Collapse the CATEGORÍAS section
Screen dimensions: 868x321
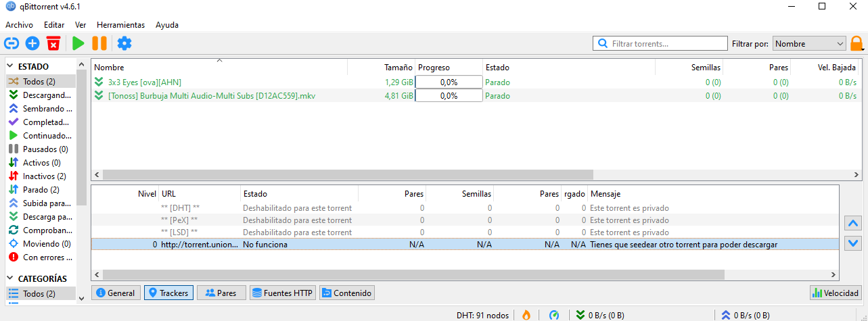11,278
